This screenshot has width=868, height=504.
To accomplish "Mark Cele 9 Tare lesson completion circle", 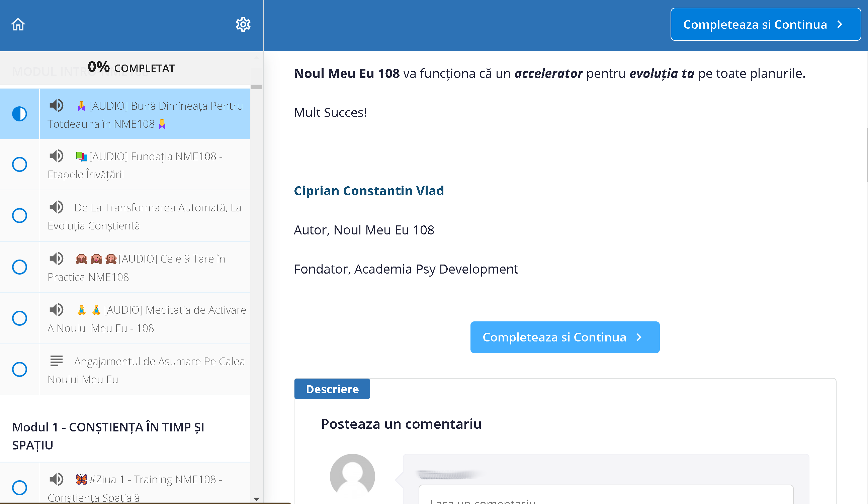I will pyautogui.click(x=20, y=267).
